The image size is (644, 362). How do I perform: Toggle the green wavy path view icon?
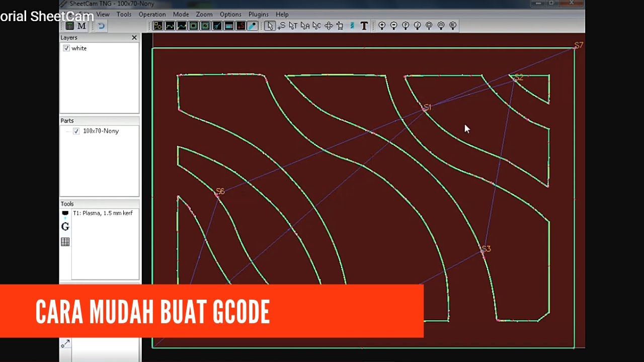[x=170, y=26]
